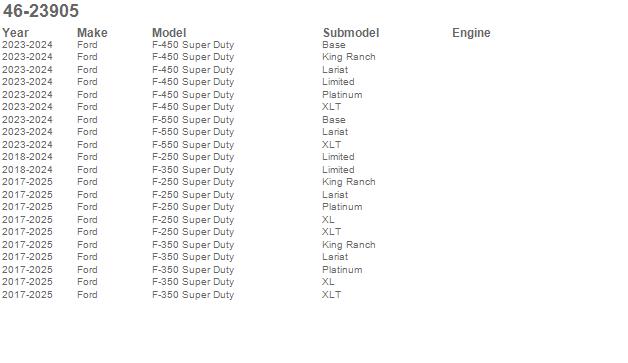
Task: Click the Make column header
Action: (92, 33)
